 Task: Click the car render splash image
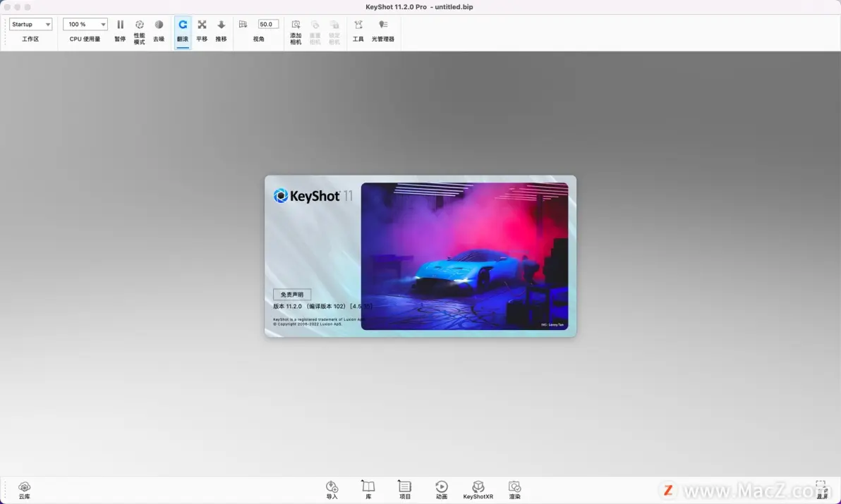tap(464, 256)
